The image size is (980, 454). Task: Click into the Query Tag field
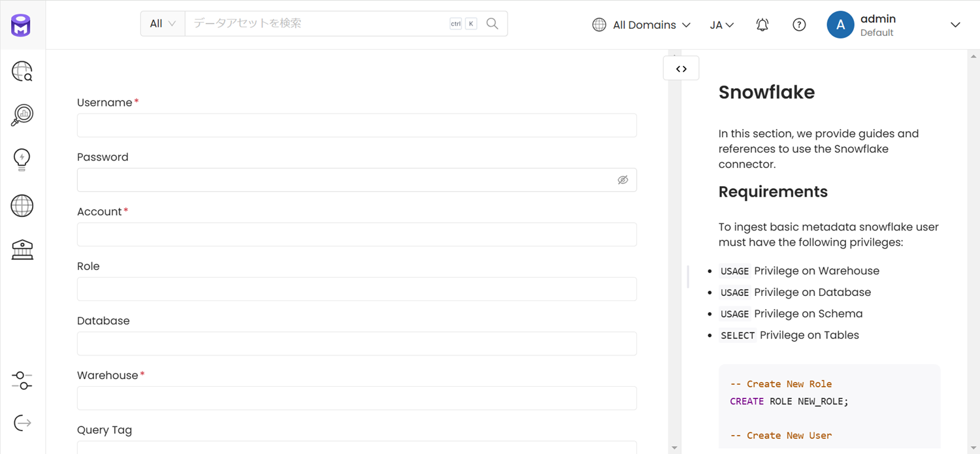[x=357, y=447]
